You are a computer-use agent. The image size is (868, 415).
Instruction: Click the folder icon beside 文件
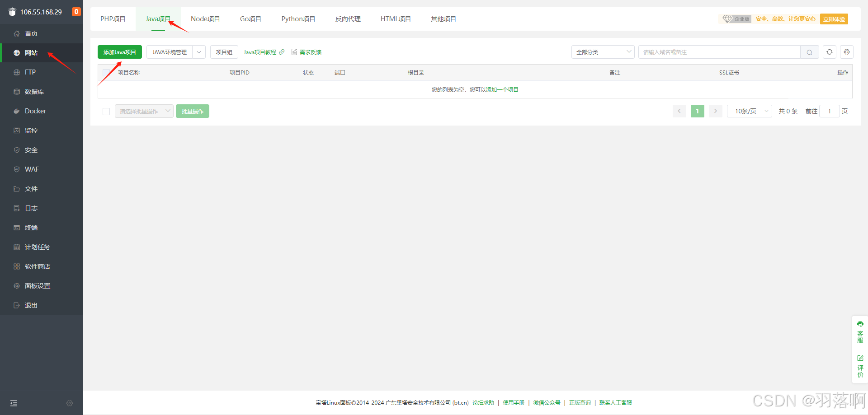17,189
